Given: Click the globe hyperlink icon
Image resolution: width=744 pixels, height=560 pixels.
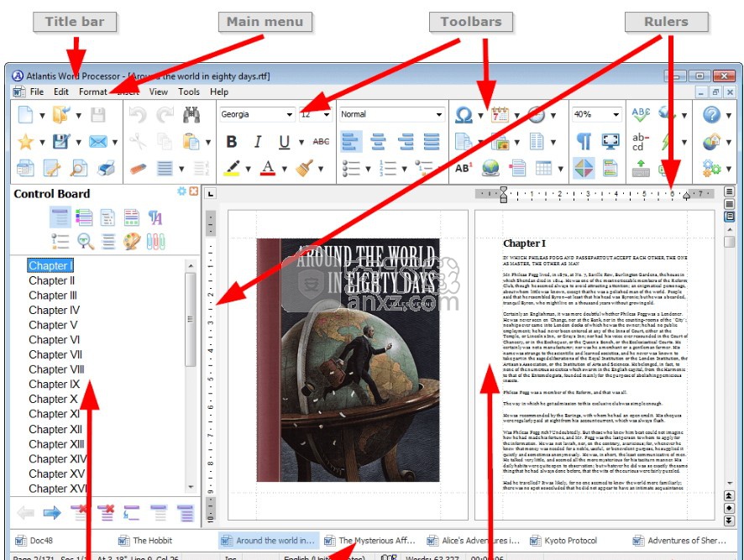Looking at the screenshot, I should [x=490, y=168].
